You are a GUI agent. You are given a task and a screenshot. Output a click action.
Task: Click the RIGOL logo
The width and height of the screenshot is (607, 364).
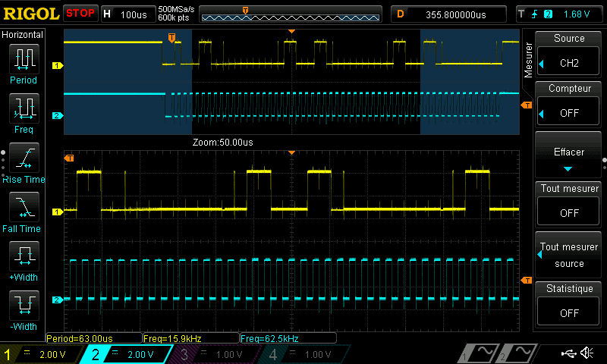coord(31,14)
